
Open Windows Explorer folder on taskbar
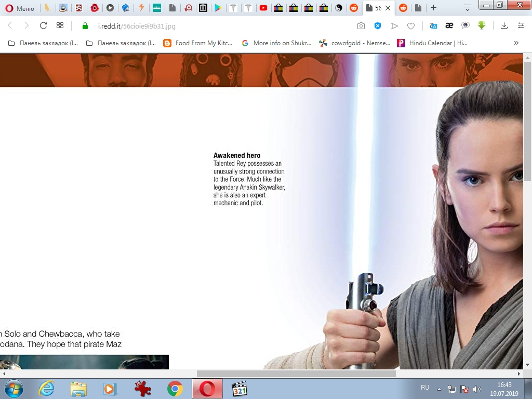point(78,389)
